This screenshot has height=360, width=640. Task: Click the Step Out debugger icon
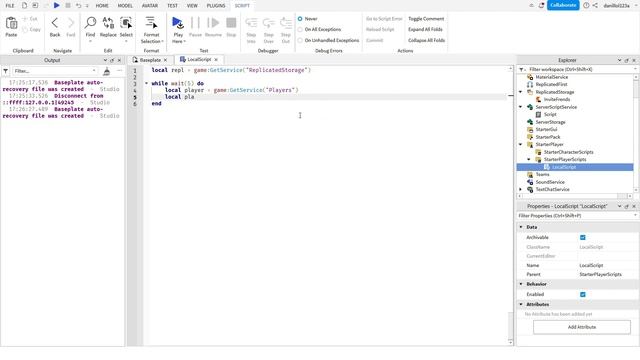pos(286,23)
